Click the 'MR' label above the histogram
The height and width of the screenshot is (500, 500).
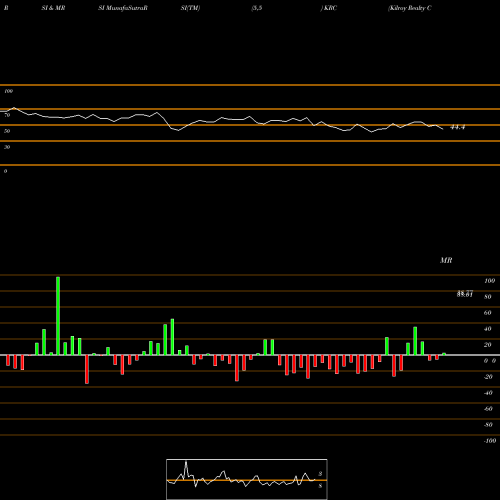[446, 260]
